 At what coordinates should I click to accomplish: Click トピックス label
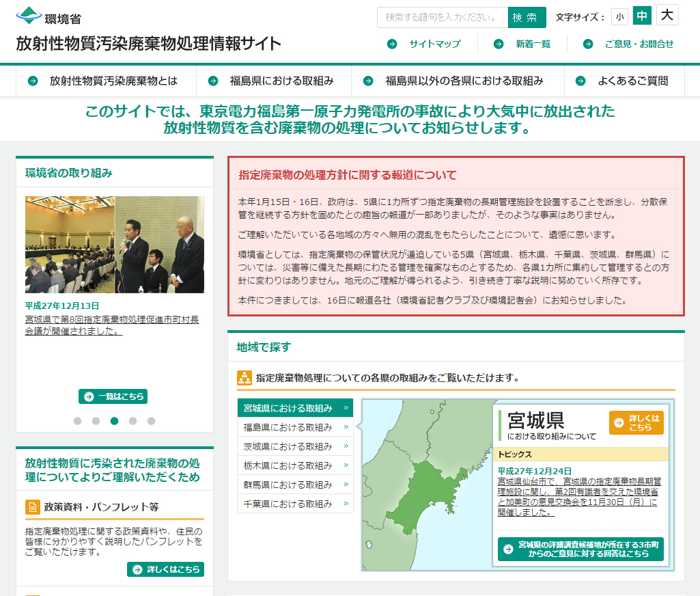515,455
